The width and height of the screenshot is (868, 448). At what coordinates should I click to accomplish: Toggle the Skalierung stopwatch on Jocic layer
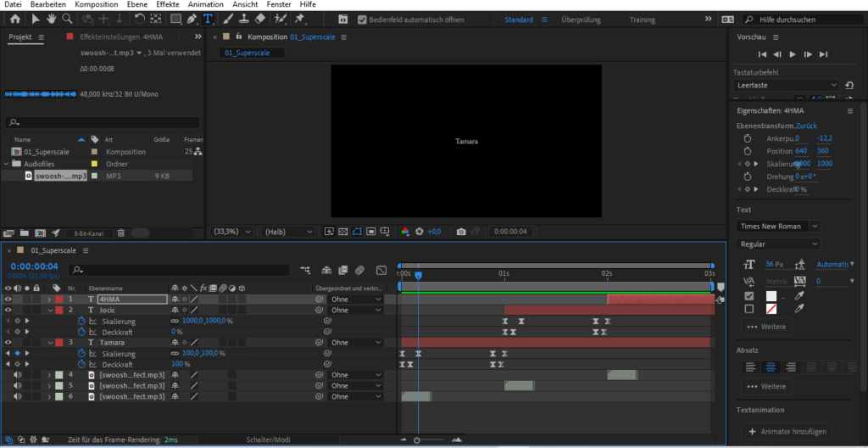click(x=82, y=322)
